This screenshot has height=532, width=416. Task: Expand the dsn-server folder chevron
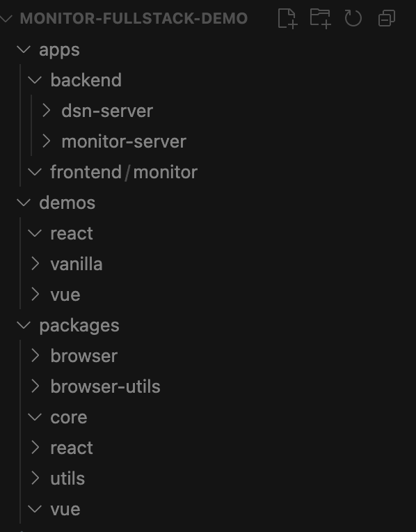pyautogui.click(x=47, y=111)
